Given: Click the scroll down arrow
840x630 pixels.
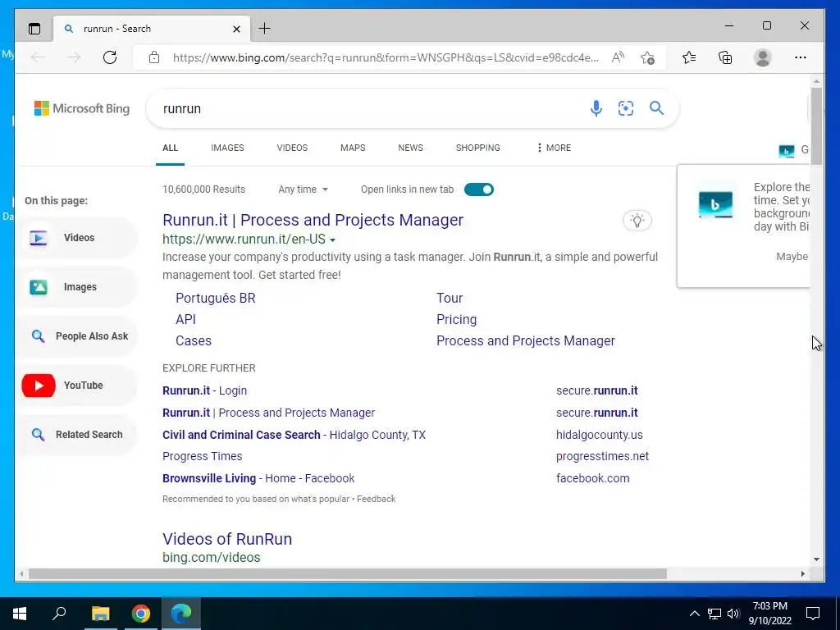Looking at the screenshot, I should (816, 559).
